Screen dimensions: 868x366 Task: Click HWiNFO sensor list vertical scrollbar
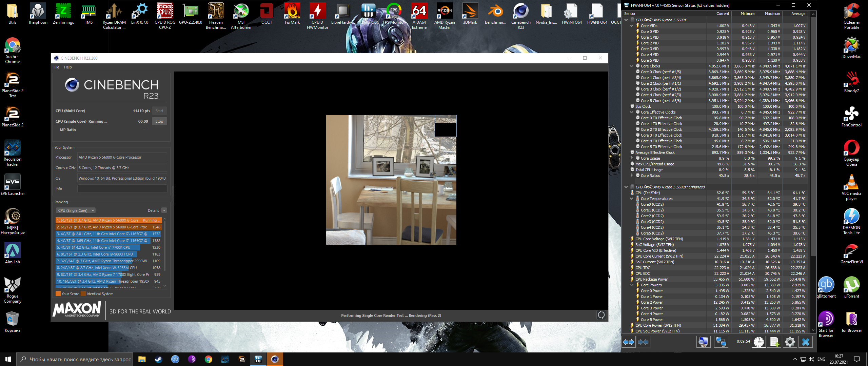tap(813, 136)
